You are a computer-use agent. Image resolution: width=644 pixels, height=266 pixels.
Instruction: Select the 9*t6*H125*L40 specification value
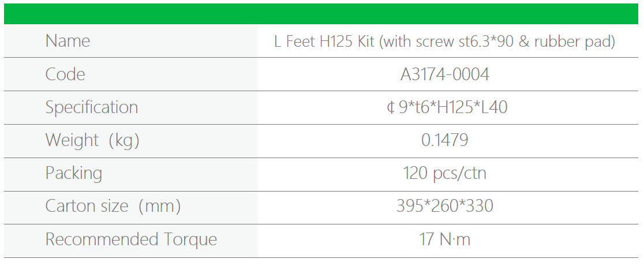click(x=453, y=107)
